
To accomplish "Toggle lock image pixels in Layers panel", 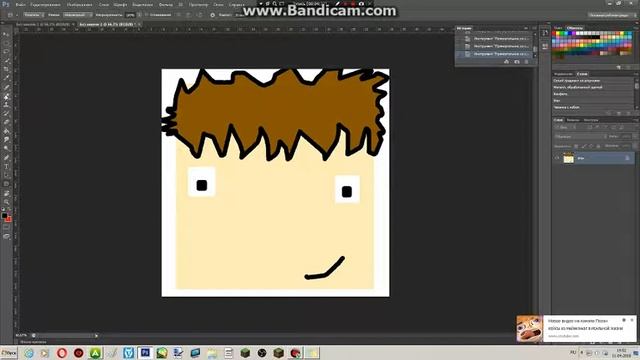I will click(x=584, y=146).
